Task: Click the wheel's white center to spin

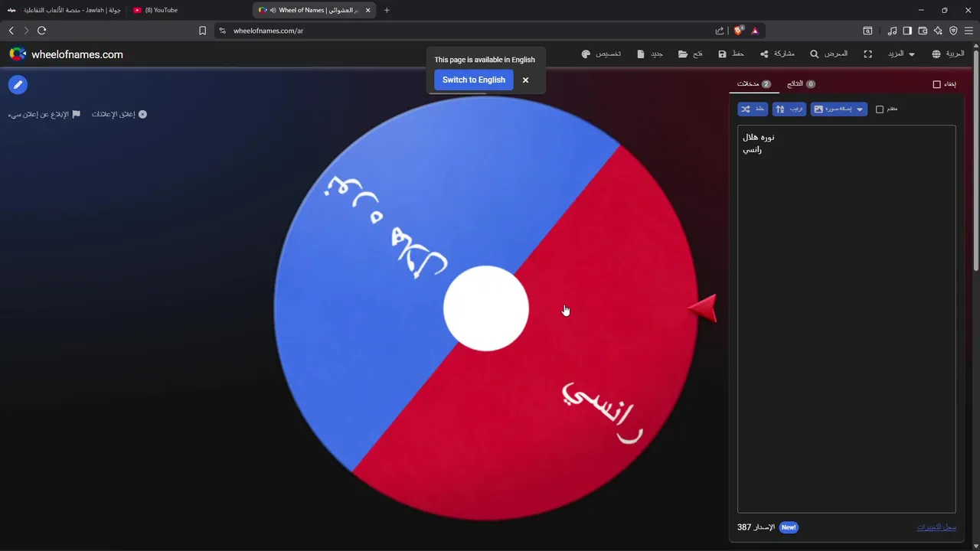Action: [486, 308]
